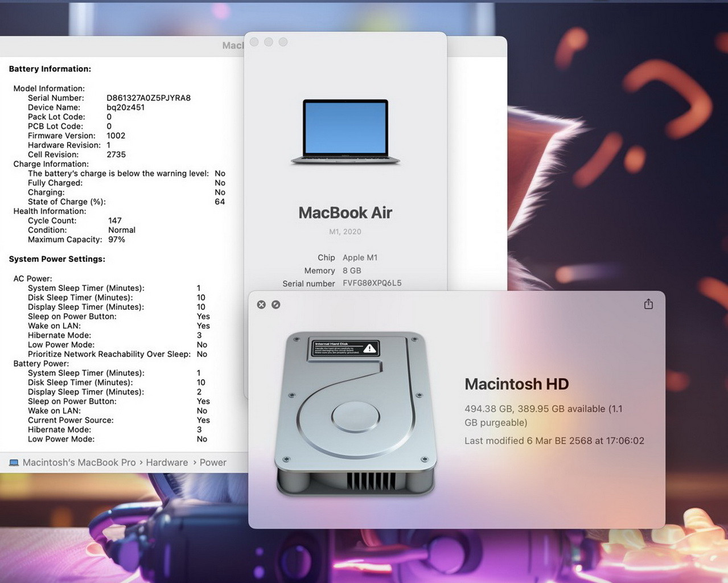Click the Chip value "Apple M1"
The height and width of the screenshot is (583, 728).
tap(360, 257)
